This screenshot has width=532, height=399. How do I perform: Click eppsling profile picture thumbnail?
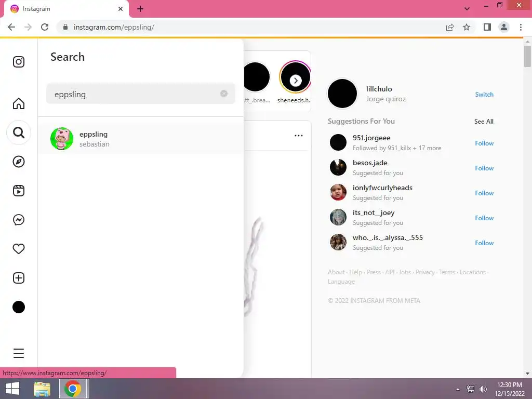pyautogui.click(x=62, y=139)
